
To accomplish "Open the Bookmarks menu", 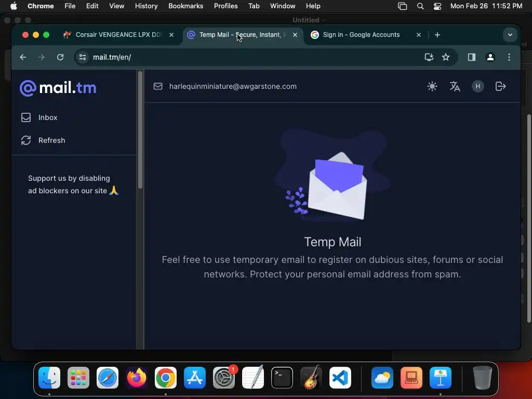I will [185, 6].
